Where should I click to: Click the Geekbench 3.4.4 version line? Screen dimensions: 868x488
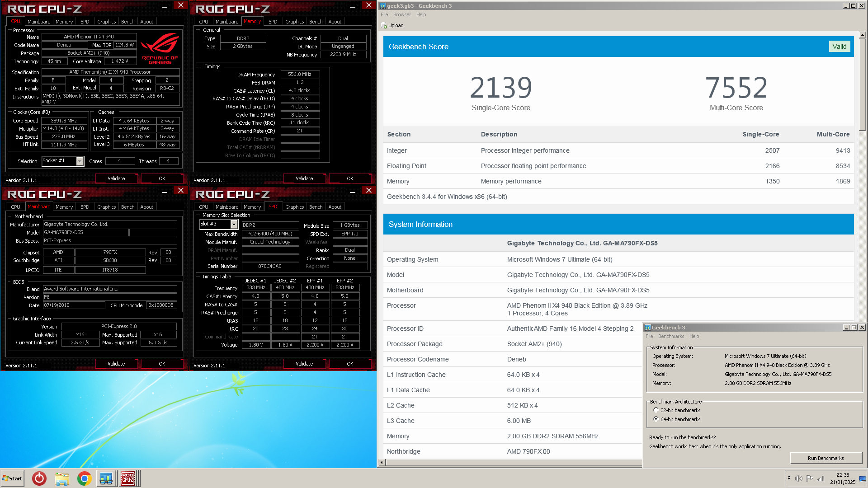click(447, 197)
